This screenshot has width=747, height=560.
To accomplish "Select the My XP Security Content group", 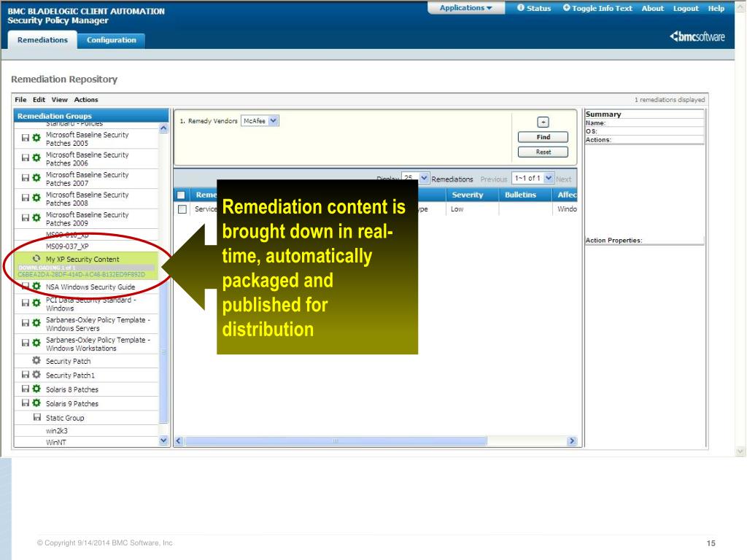I will [x=86, y=265].
